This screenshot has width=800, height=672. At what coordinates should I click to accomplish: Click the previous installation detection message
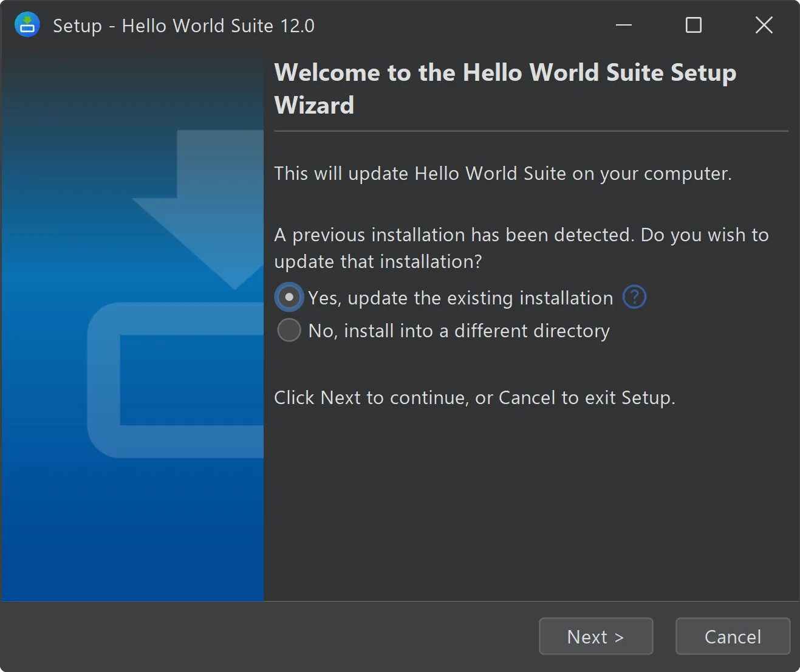point(521,248)
